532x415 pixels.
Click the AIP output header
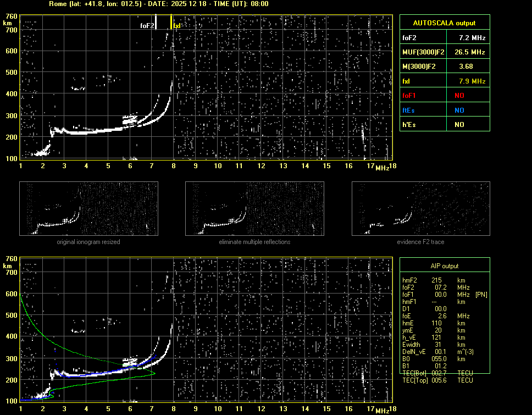[x=444, y=266]
